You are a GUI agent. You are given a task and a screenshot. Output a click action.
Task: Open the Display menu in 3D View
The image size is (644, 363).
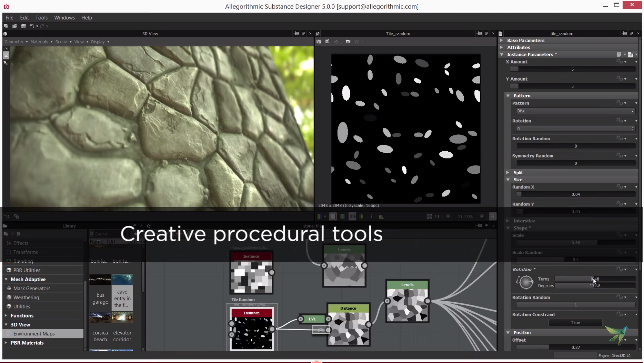pos(98,42)
